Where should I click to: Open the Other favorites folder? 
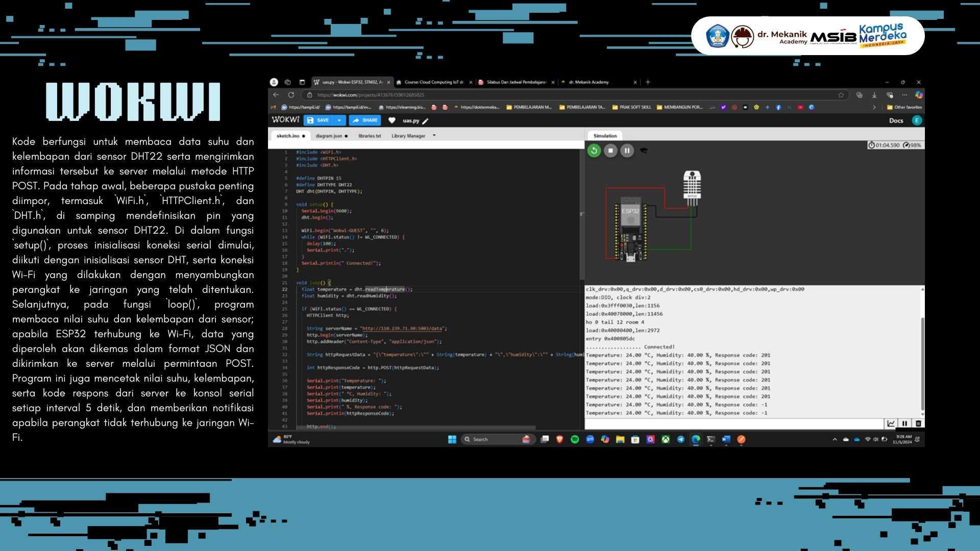click(904, 107)
